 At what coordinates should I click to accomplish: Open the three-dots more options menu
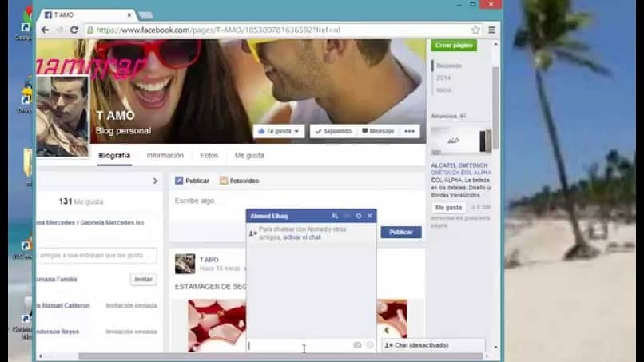409,131
